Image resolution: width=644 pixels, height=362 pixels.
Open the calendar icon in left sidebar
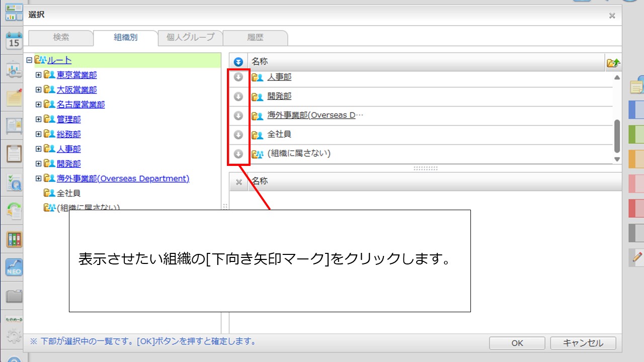click(x=14, y=40)
